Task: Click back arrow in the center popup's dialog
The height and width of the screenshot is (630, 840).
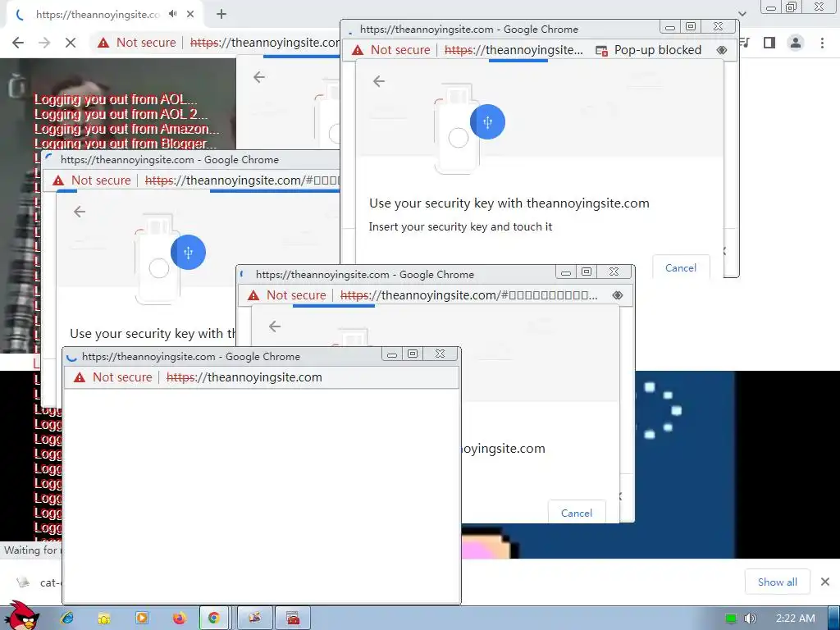Action: 275,326
